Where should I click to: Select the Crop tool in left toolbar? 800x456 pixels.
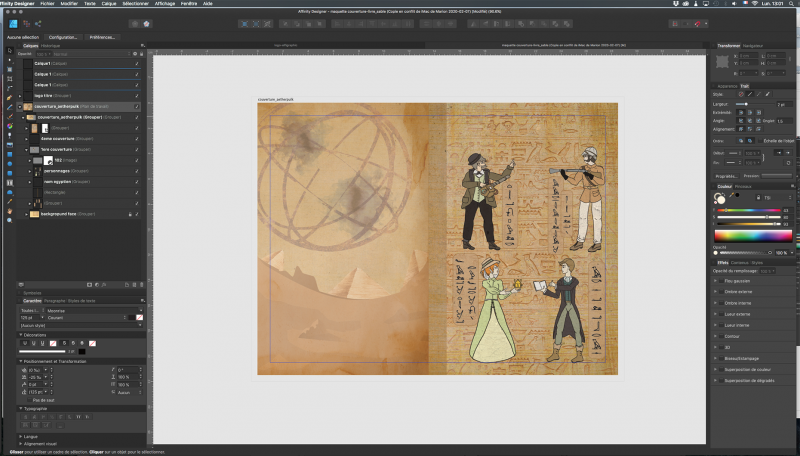(x=10, y=79)
